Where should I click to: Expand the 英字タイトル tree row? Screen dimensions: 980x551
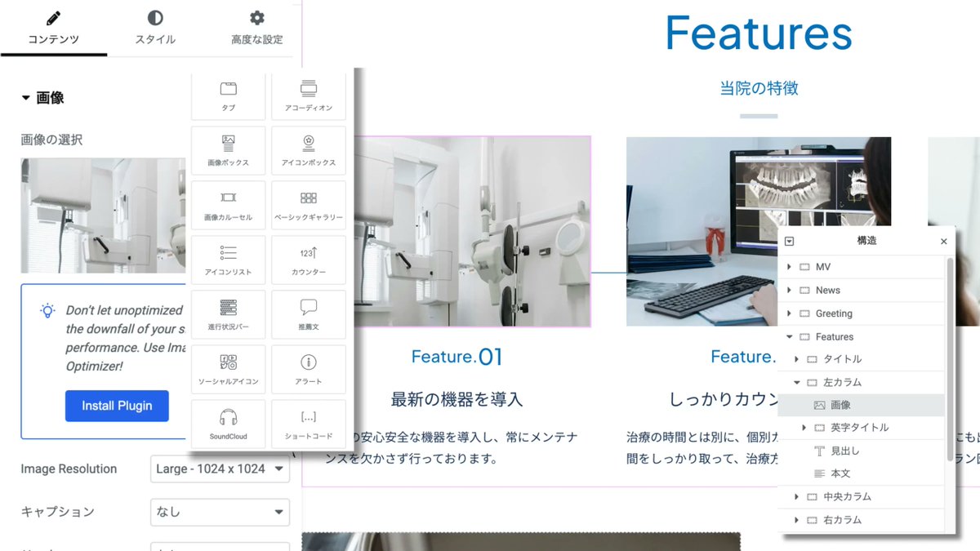pyautogui.click(x=804, y=428)
